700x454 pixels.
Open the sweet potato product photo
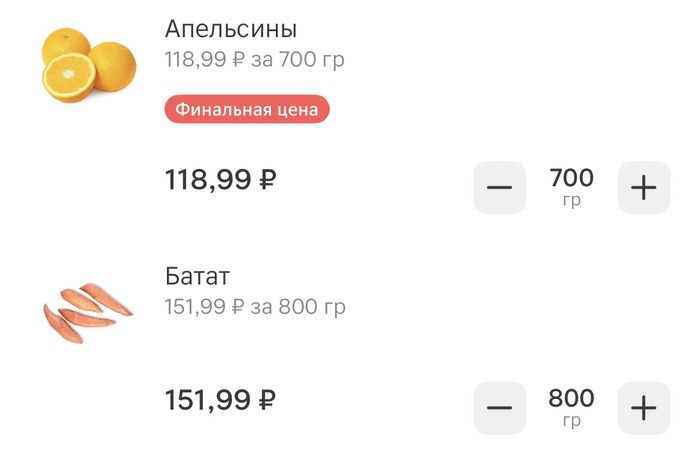[x=87, y=313]
